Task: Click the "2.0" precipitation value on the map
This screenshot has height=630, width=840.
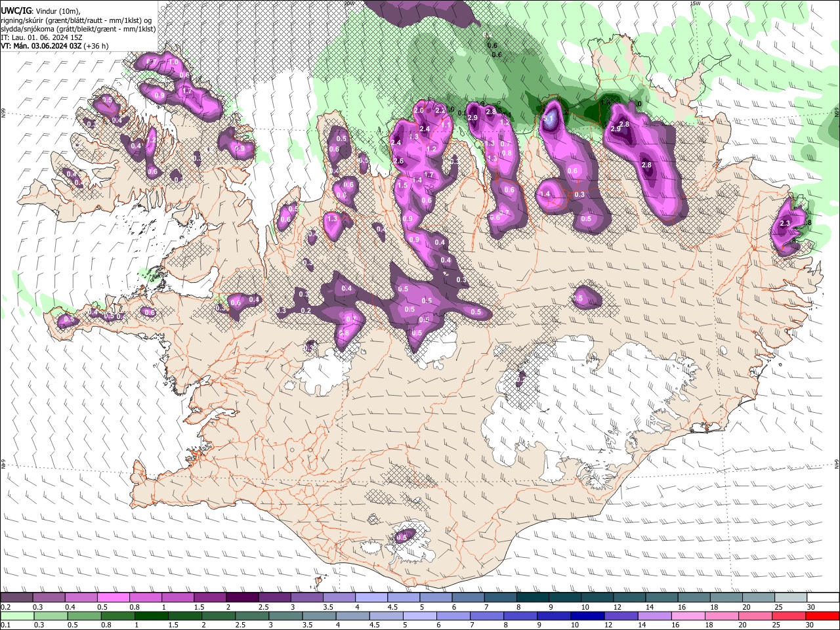Action: [x=419, y=111]
